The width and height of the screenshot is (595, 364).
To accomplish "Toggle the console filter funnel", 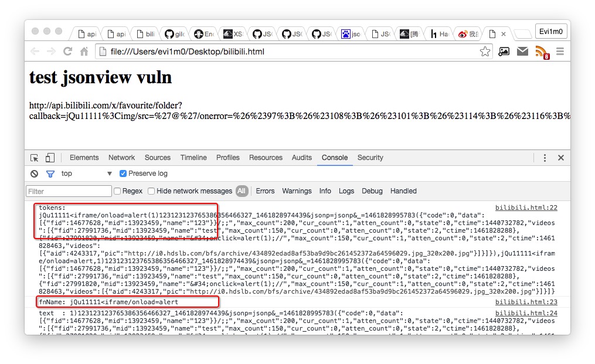I will (50, 174).
